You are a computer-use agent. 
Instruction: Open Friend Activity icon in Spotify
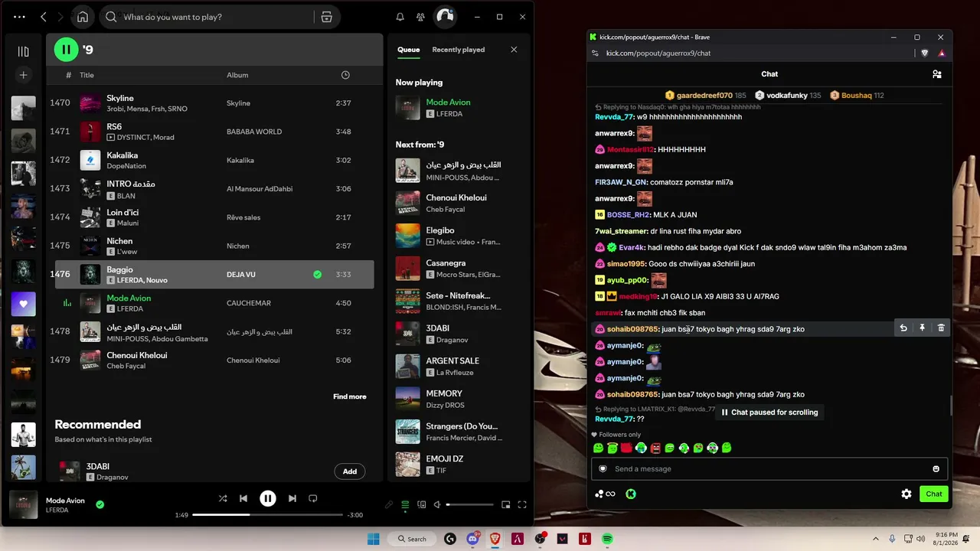tap(420, 17)
